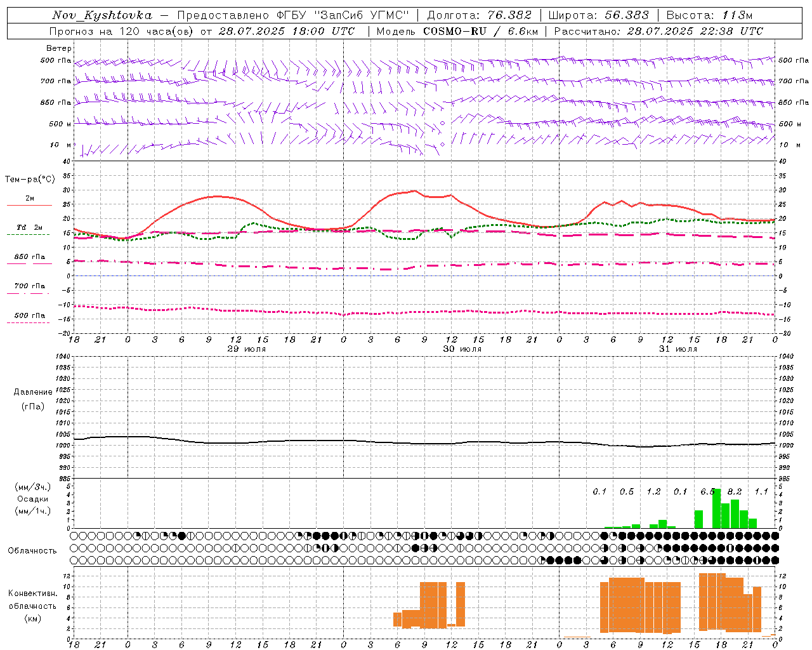The height and width of the screenshot is (650, 812).
Task: Click the Nov_Kyshtovka station title
Action: point(102,15)
